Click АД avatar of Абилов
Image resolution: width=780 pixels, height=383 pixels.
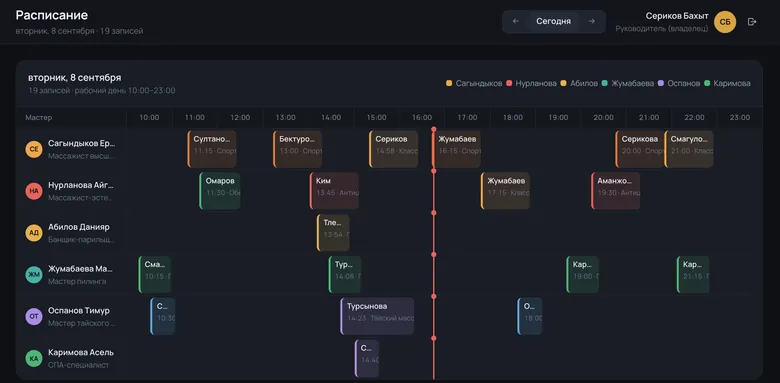(x=34, y=232)
